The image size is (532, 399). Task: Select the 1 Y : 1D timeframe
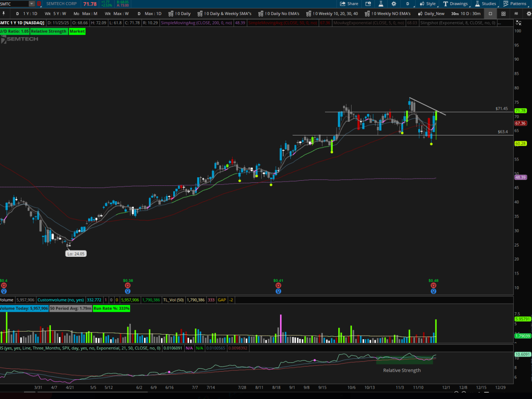(27, 14)
